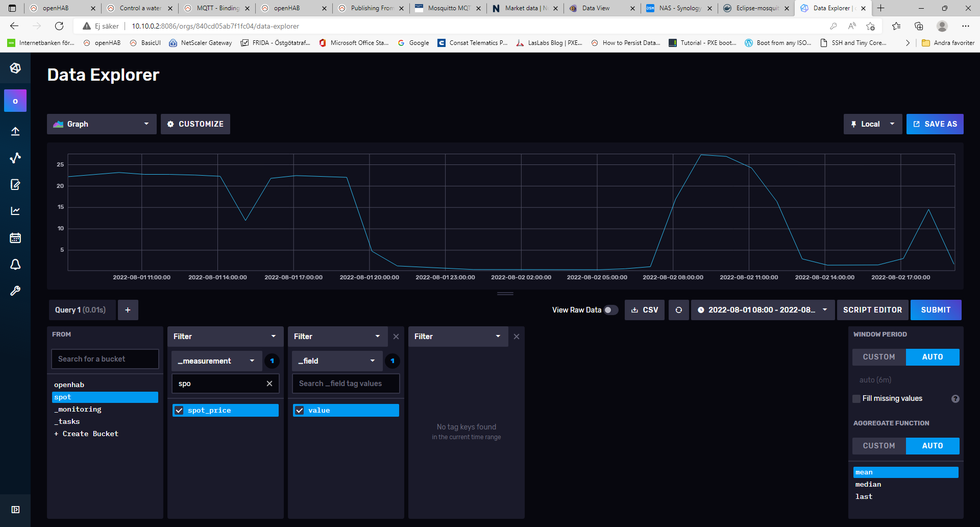Click the refresh icon beside the CSV button

tap(678, 310)
